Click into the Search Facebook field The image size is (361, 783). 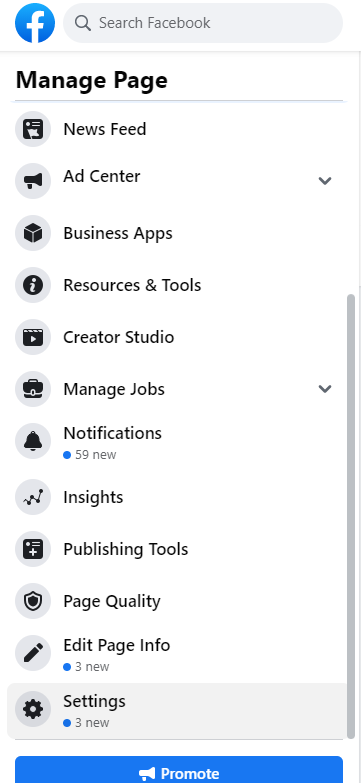(203, 23)
